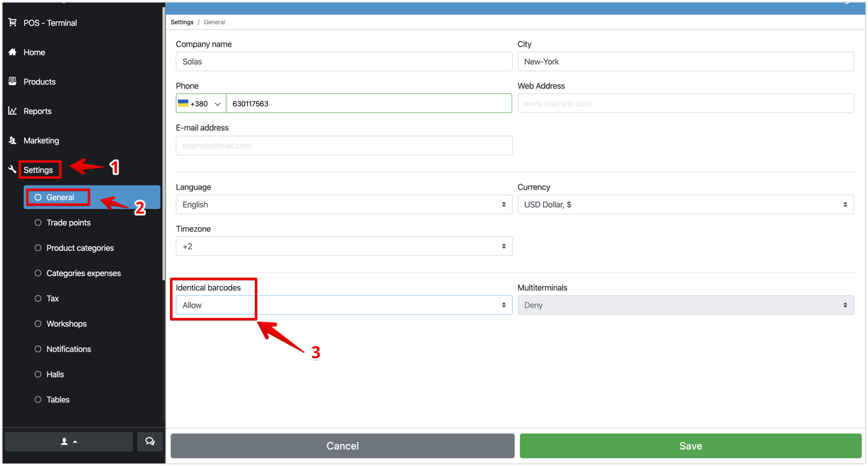This screenshot has width=868, height=466.
Task: Click the E-mail address input field
Action: click(343, 145)
